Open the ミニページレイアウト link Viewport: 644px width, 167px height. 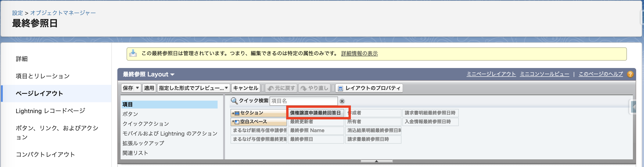pos(491,74)
